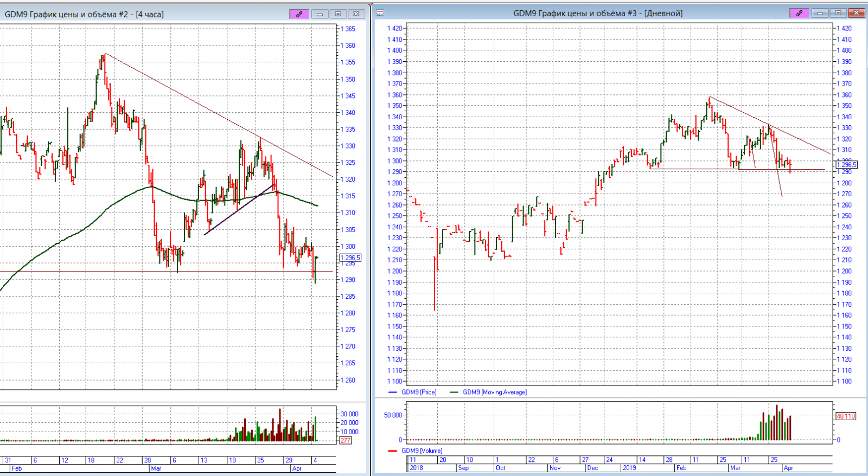Click the blue Price legend color line
Screen dimensions: 868x476
(x=393, y=392)
